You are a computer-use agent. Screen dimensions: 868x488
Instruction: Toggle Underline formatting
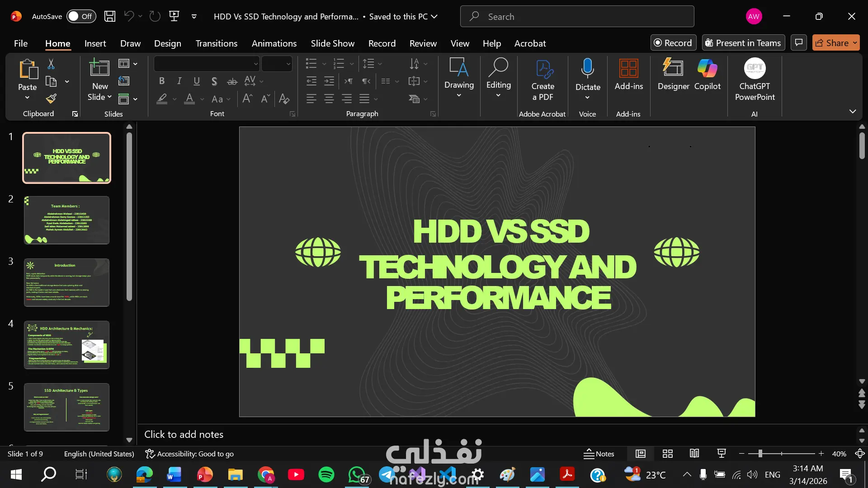point(197,81)
